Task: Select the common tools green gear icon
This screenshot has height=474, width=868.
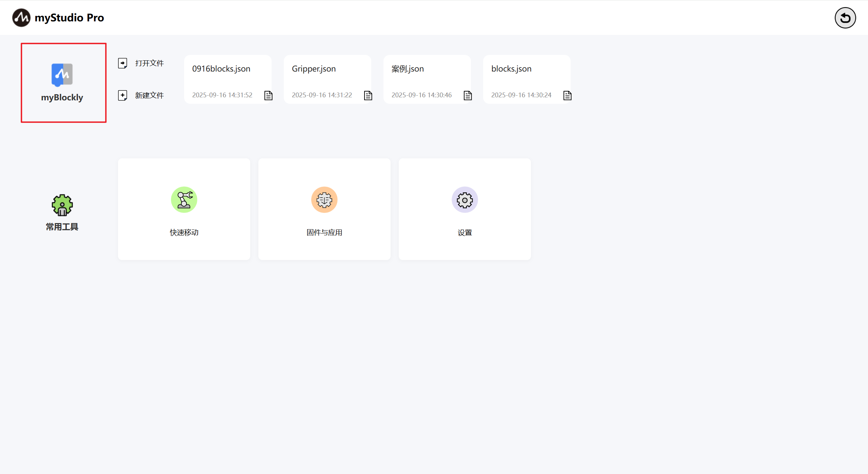Action: (x=62, y=205)
